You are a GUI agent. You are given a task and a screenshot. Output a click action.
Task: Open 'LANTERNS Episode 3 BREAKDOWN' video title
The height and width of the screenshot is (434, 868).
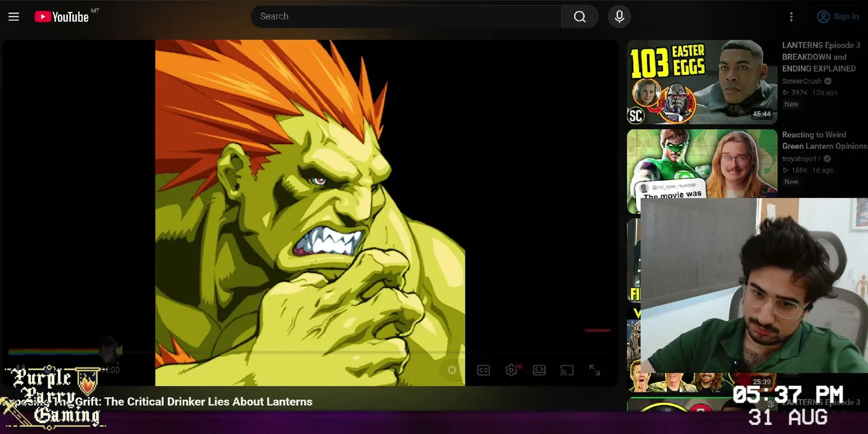click(821, 57)
